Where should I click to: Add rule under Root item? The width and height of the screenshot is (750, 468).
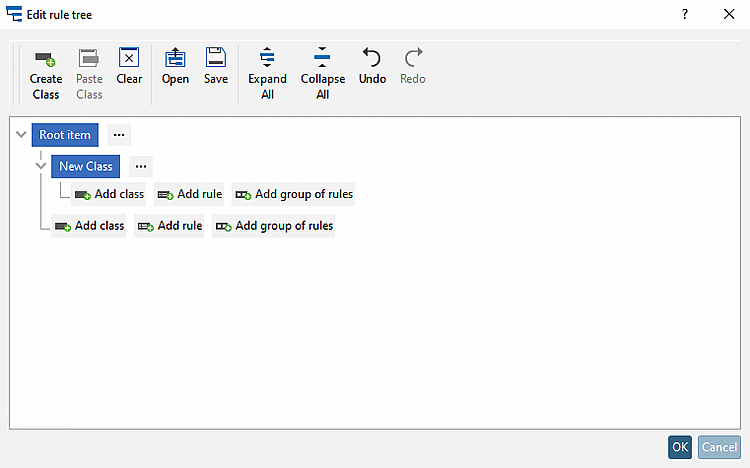pos(169,226)
